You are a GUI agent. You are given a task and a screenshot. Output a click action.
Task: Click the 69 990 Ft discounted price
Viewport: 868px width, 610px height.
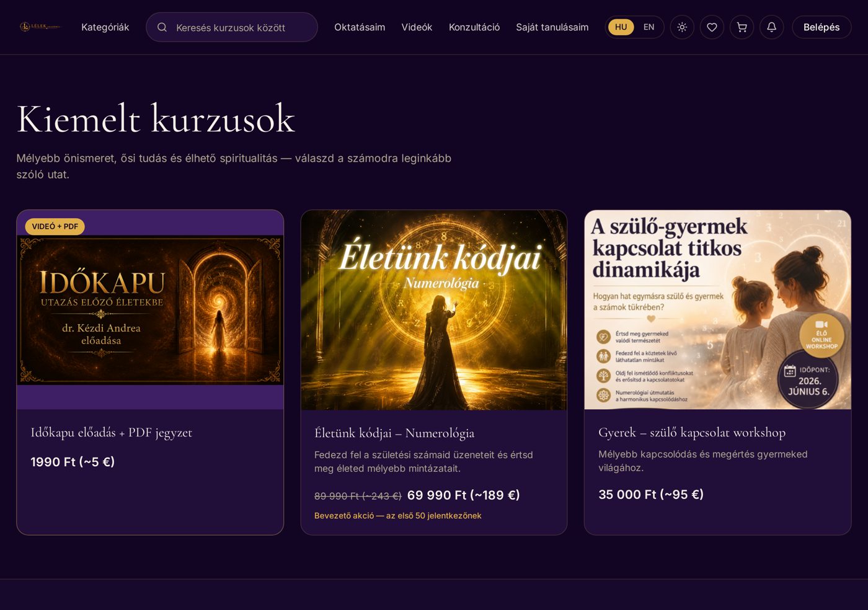(x=464, y=495)
